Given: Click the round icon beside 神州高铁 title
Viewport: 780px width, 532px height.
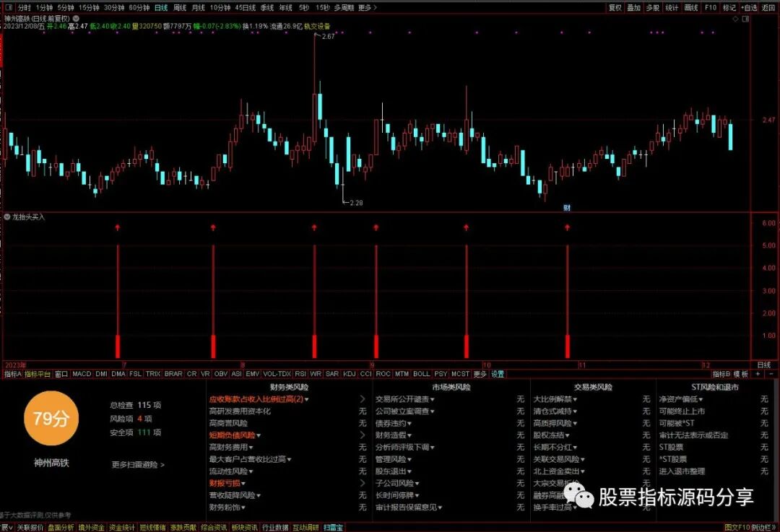Looking at the screenshot, I should tap(76, 18).
